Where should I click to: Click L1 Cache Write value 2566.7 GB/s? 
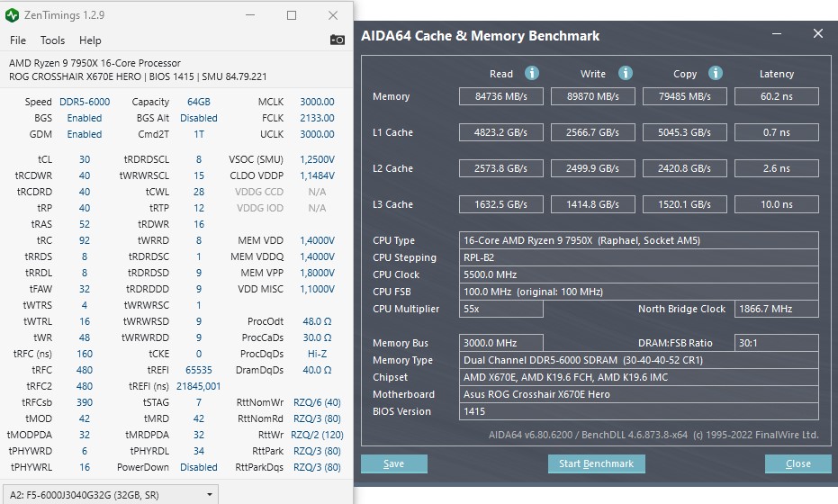point(592,132)
